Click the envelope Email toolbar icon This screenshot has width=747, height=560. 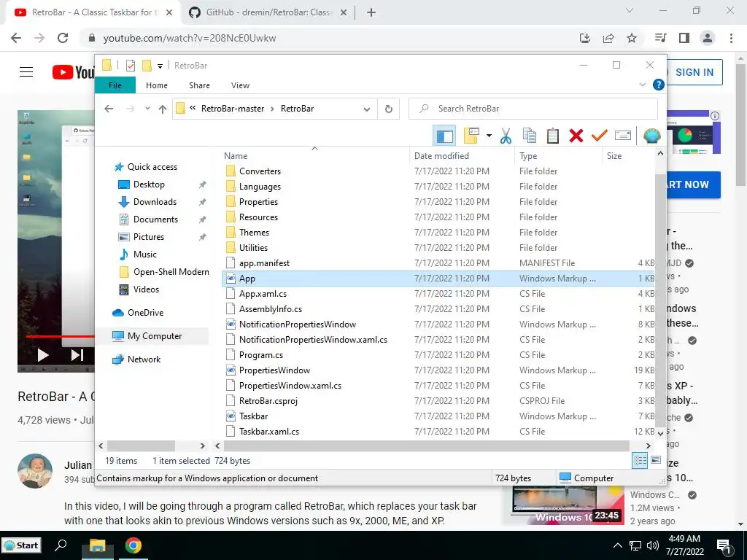pyautogui.click(x=623, y=136)
